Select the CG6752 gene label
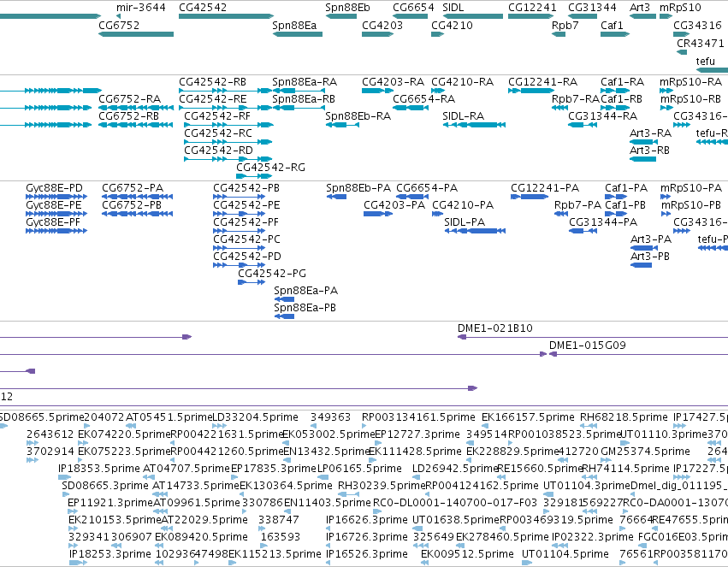Viewport: 728px width, 567px height. point(119,25)
